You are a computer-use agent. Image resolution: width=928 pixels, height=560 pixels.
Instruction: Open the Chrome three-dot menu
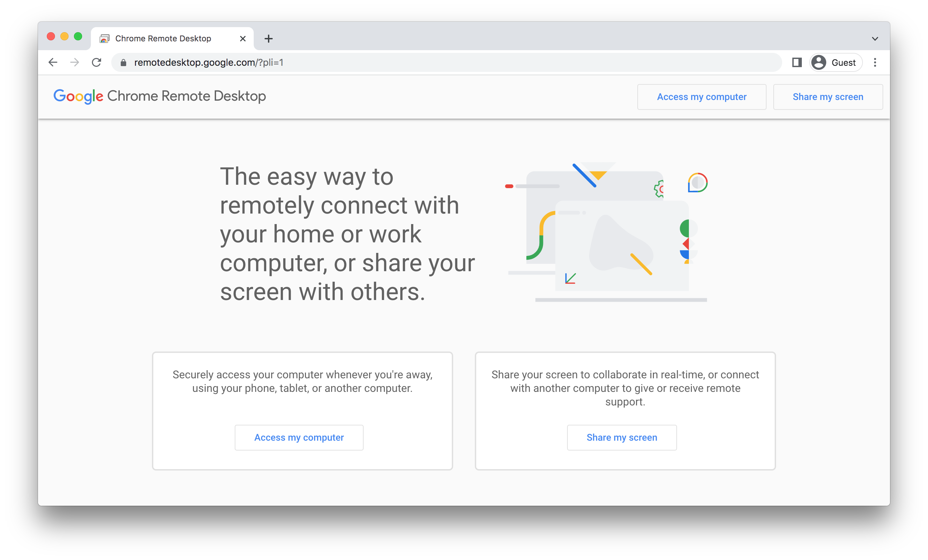pos(875,62)
